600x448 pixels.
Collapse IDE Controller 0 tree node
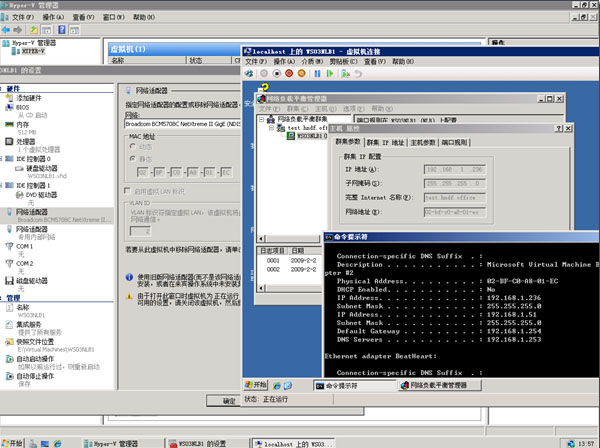click(x=1, y=159)
